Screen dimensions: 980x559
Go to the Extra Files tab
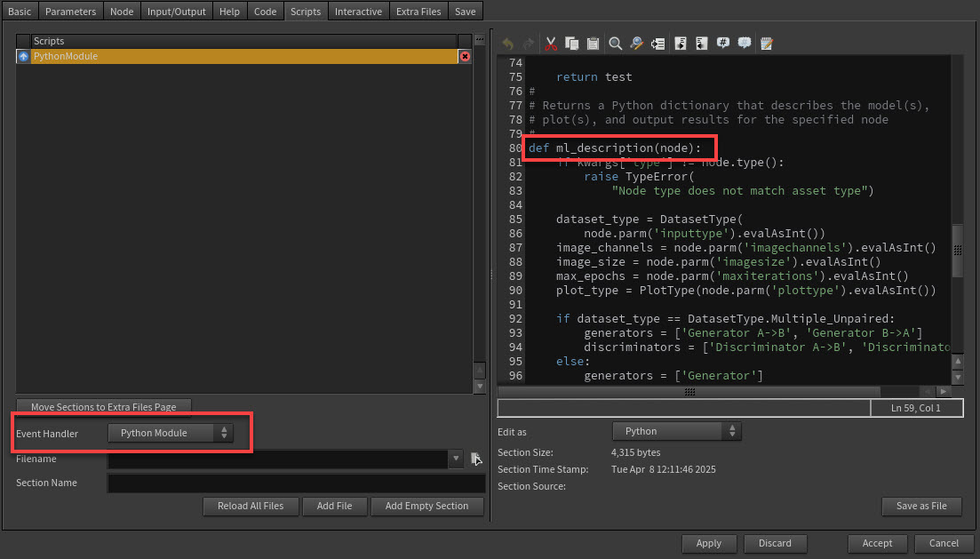coord(418,12)
